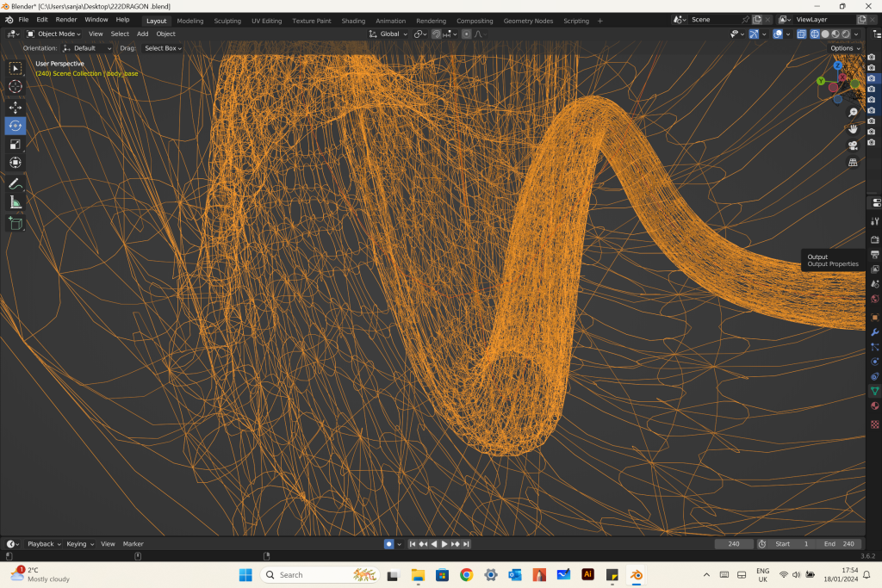Open the Playback dropdown in timeline
This screenshot has height=588, width=882.
coord(44,544)
